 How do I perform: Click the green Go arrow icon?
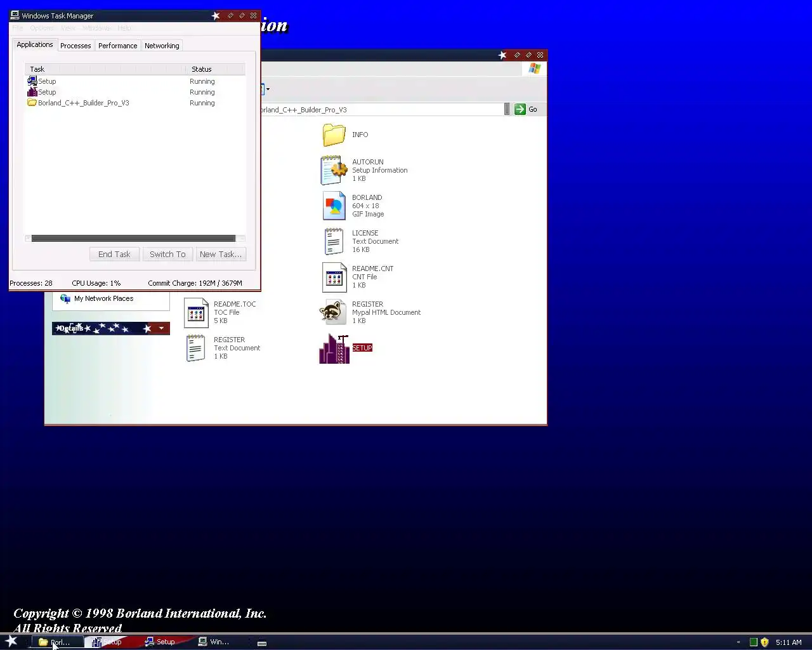coord(520,109)
